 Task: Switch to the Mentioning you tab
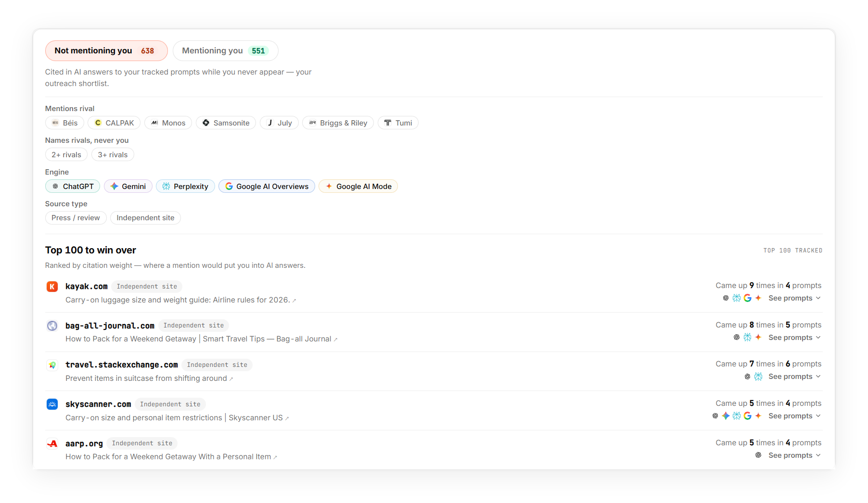click(x=225, y=50)
